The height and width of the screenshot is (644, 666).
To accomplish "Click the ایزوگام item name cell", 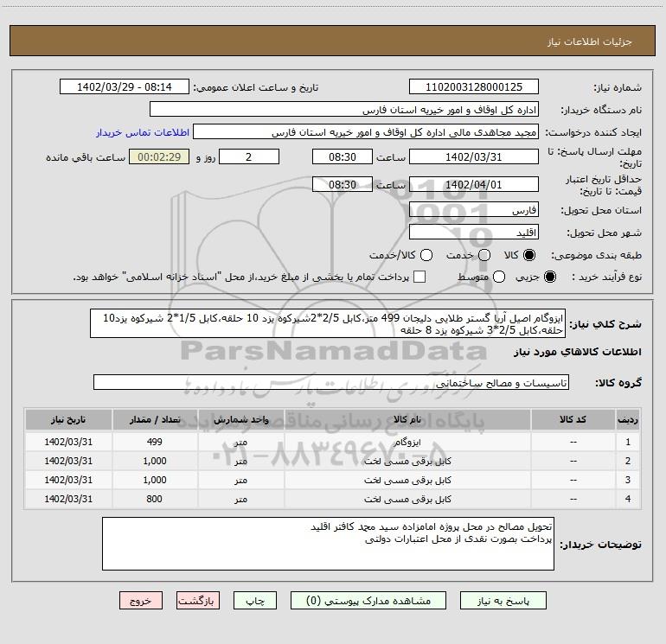I will point(407,442).
